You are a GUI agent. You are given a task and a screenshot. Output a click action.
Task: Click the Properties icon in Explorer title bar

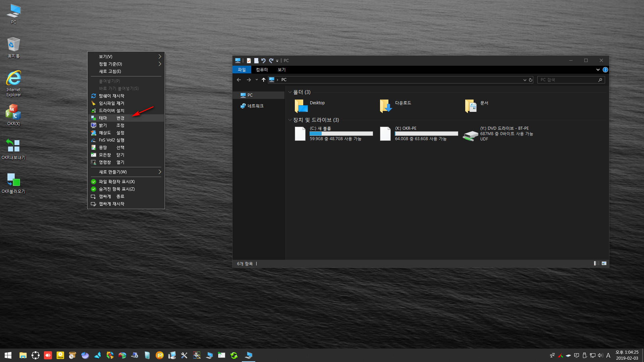249,61
